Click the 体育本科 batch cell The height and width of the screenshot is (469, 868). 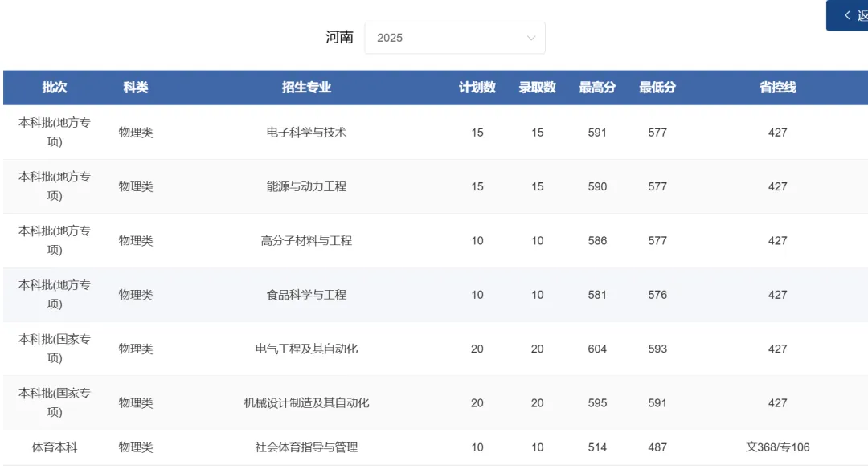[x=55, y=447]
